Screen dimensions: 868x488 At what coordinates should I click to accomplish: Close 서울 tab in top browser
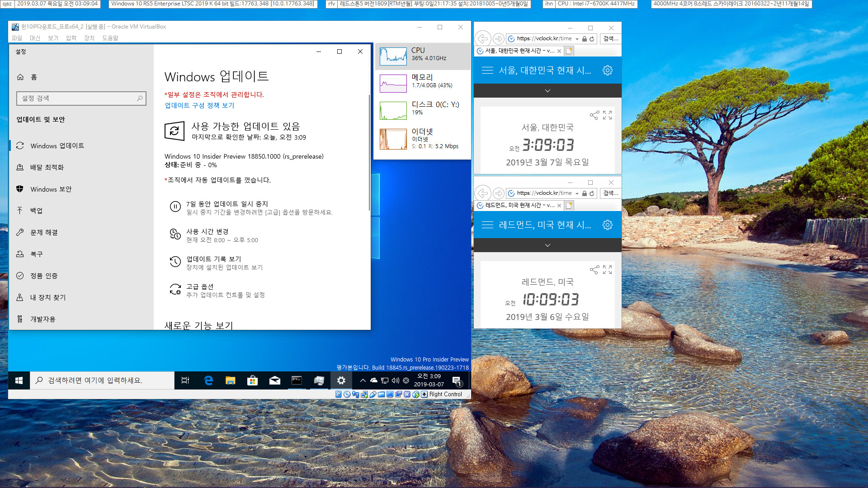pyautogui.click(x=559, y=51)
